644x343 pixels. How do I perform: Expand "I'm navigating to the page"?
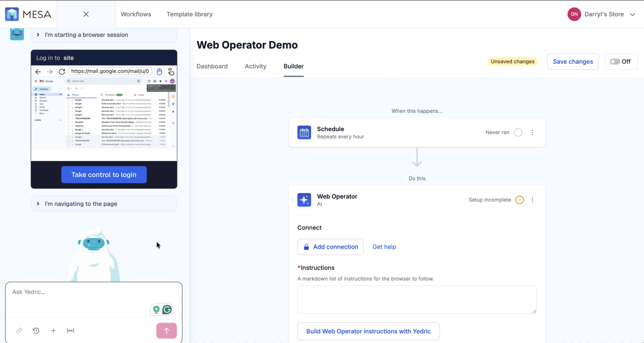click(x=104, y=204)
